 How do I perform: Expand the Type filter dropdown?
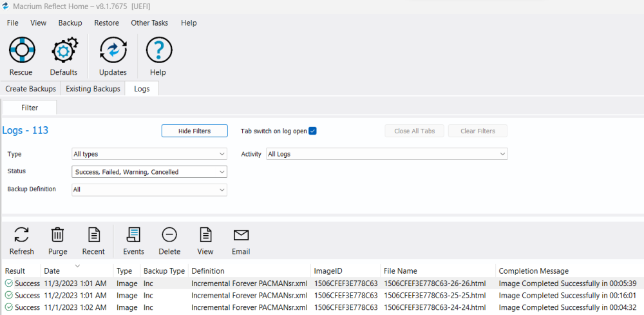point(149,154)
